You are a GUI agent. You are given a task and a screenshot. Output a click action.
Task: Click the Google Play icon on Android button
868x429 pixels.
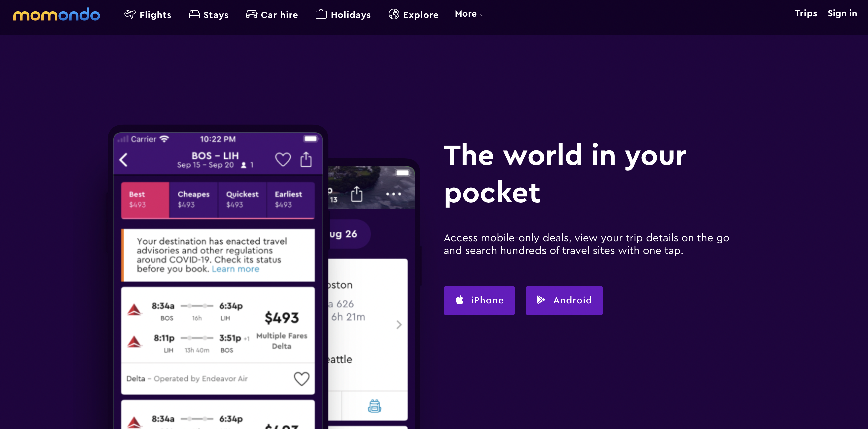[x=541, y=299]
